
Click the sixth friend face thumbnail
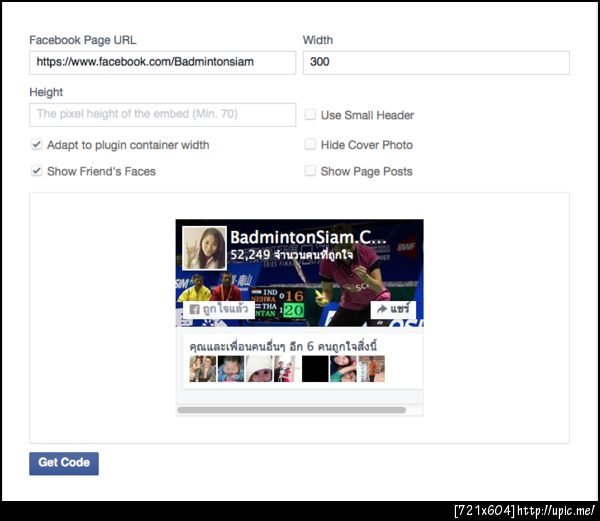tap(343, 369)
